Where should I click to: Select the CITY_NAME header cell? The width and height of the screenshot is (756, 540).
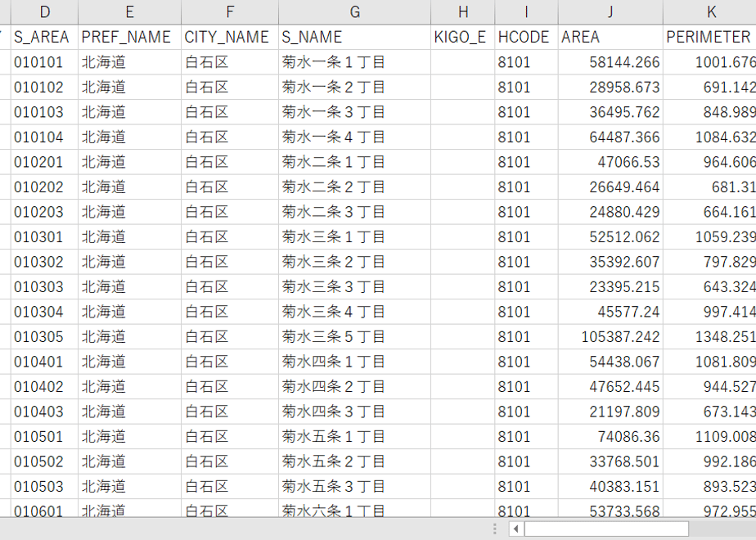(x=229, y=37)
